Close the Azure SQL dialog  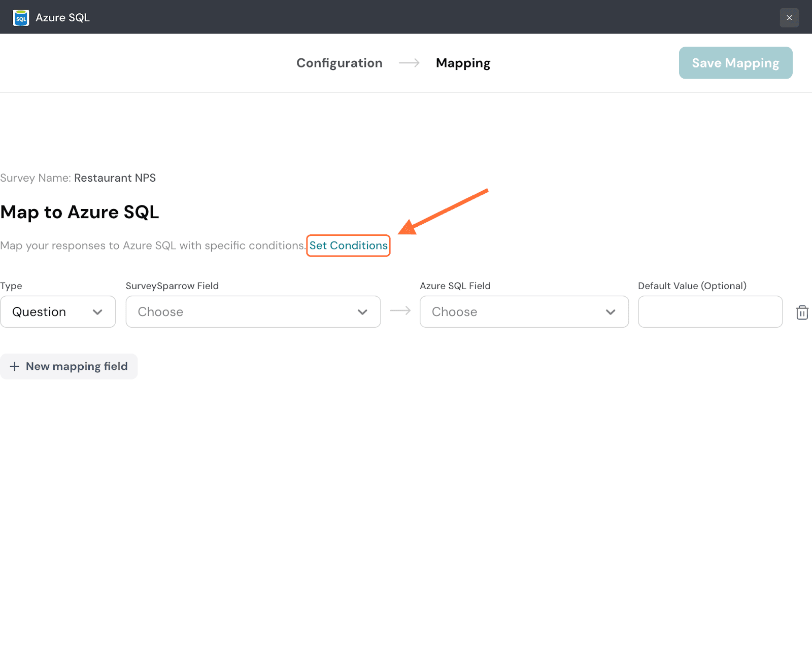789,18
